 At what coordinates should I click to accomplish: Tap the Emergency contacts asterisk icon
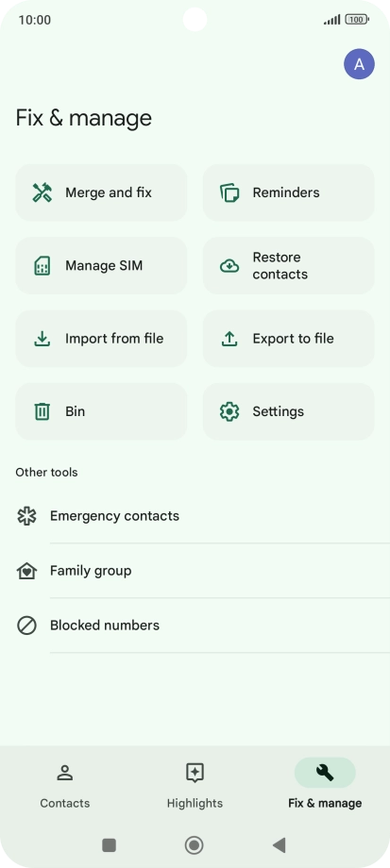[x=26, y=516]
